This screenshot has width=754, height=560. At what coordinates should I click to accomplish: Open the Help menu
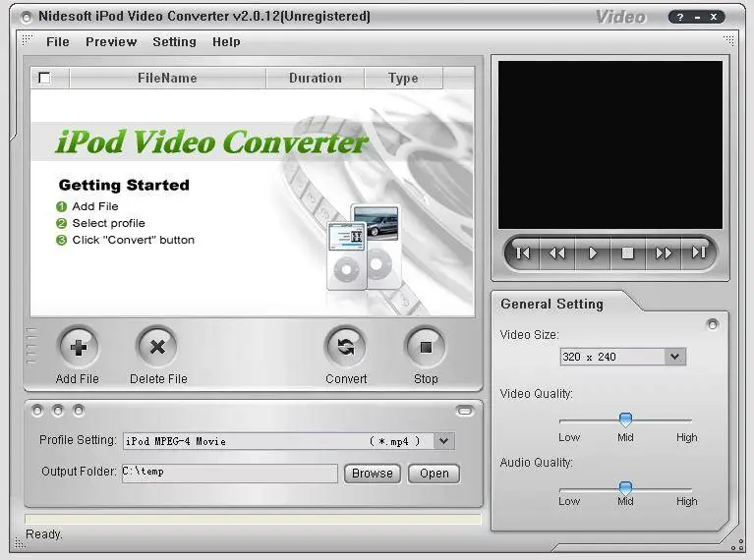(226, 42)
